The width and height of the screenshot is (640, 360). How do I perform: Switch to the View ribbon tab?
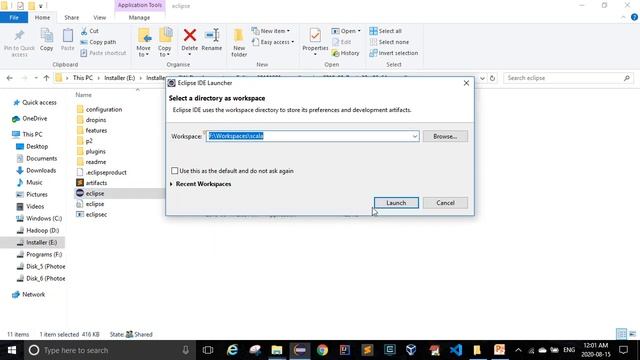coord(100,18)
